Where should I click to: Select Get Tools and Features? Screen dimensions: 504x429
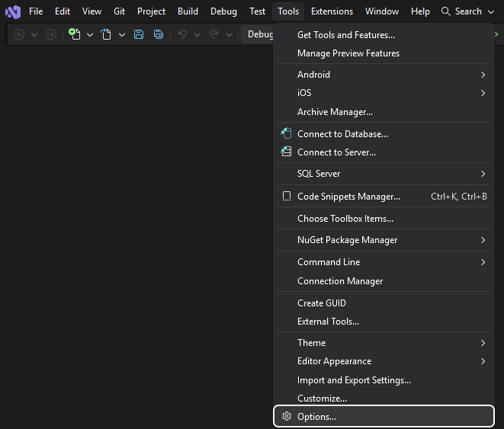click(384, 35)
